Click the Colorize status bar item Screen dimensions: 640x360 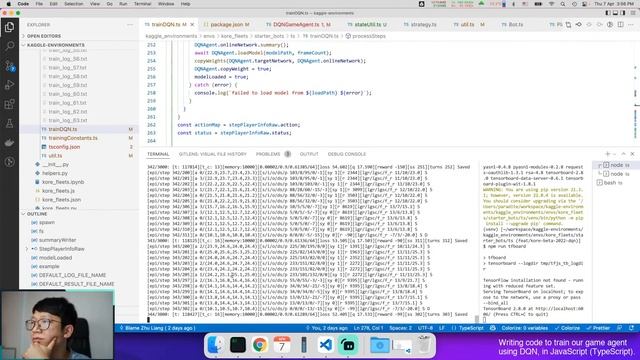[x=567, y=328]
